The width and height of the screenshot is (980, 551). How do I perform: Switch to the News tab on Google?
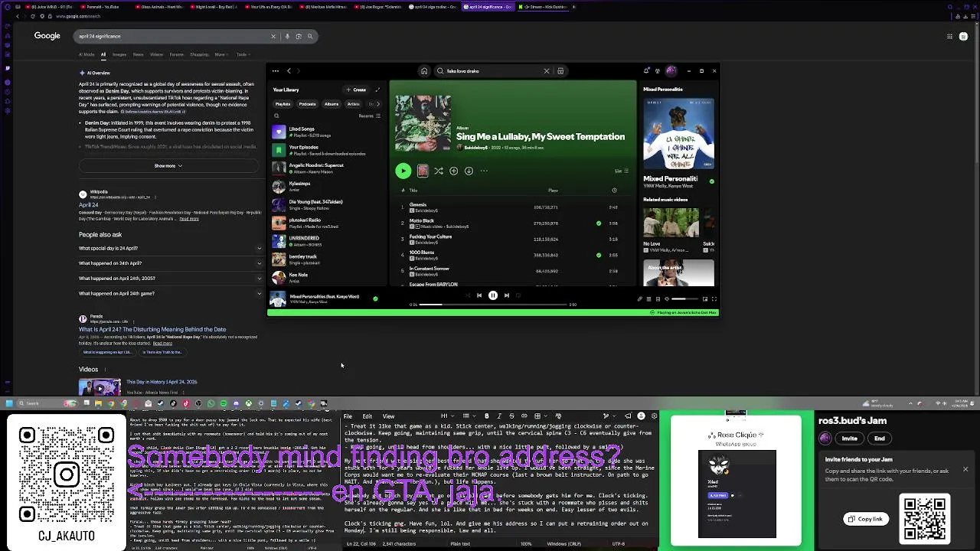[x=138, y=54]
